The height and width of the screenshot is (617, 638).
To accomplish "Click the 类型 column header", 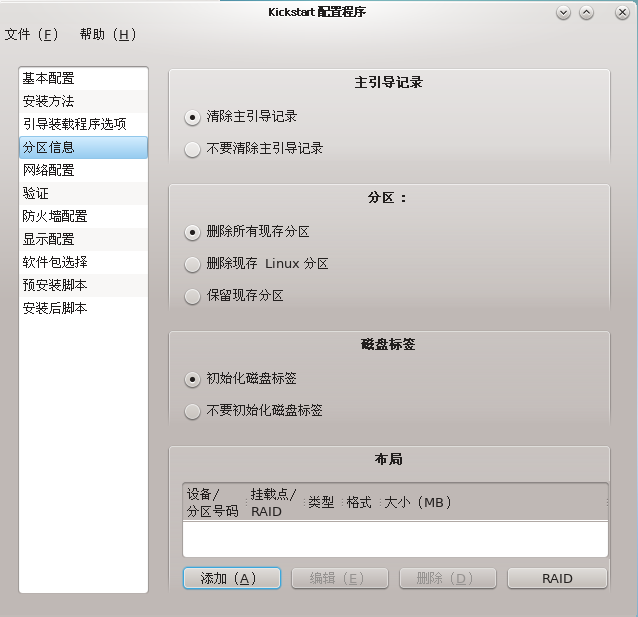I will pyautogui.click(x=323, y=502).
